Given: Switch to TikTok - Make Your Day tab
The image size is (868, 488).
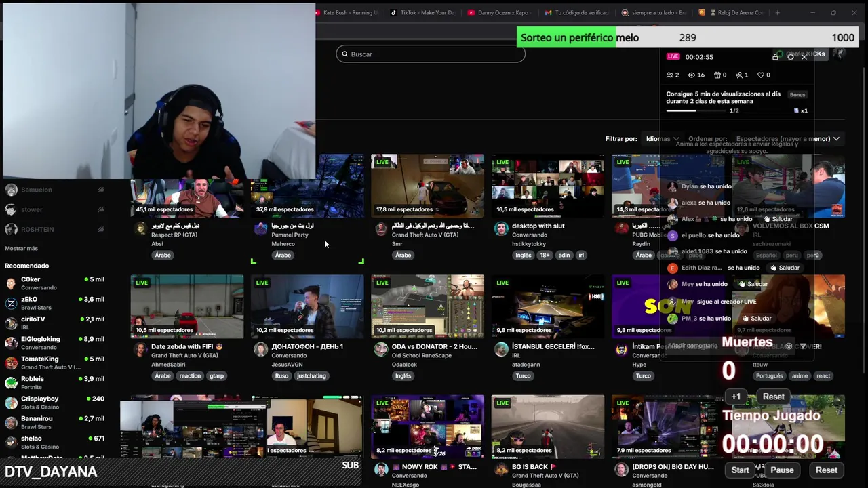Looking at the screenshot, I should (x=423, y=12).
